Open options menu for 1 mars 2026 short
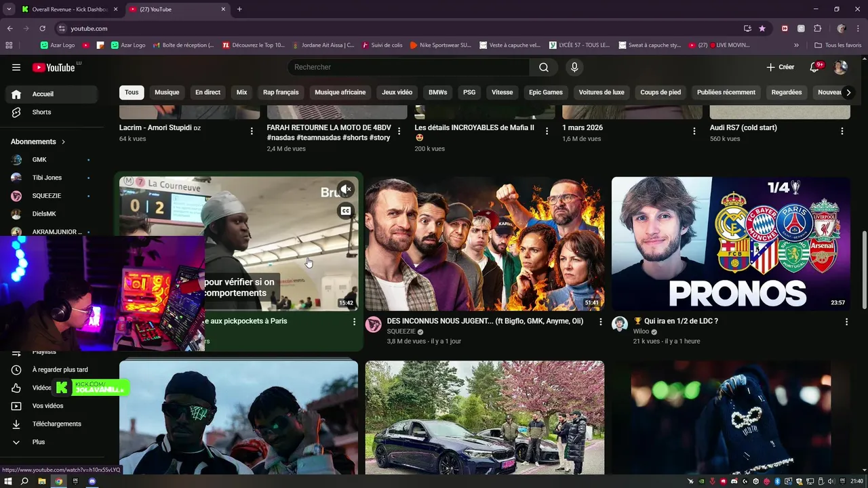 tap(694, 131)
